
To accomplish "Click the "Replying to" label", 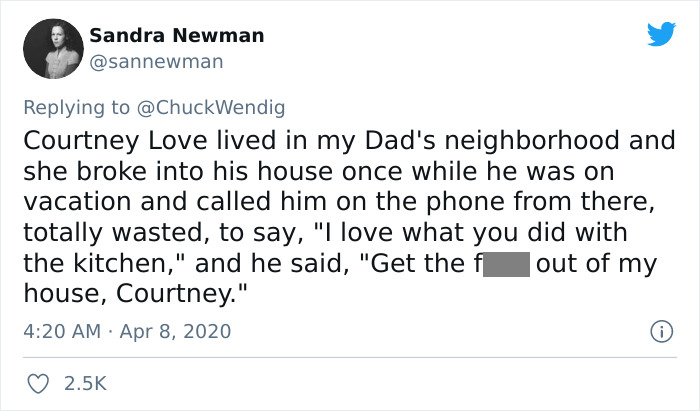I will [76, 105].
